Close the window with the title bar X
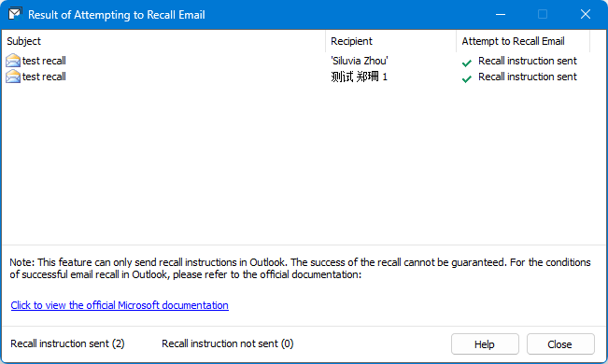Image resolution: width=608 pixels, height=364 pixels. pos(586,15)
